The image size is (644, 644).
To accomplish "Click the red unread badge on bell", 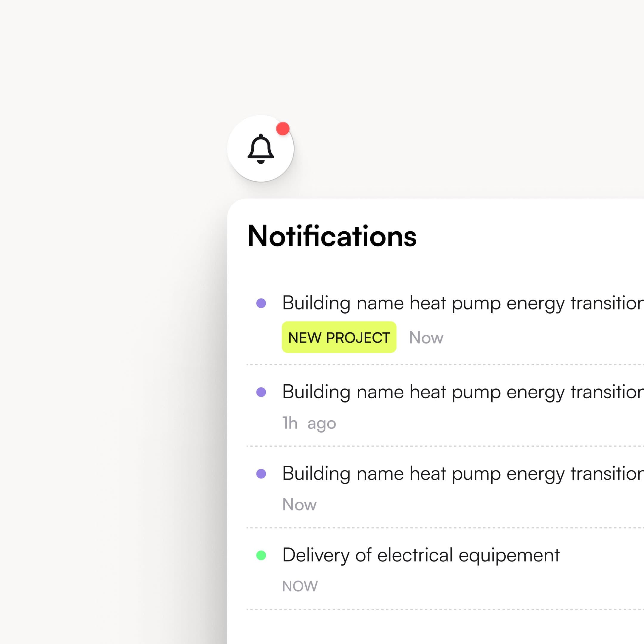I will (283, 129).
